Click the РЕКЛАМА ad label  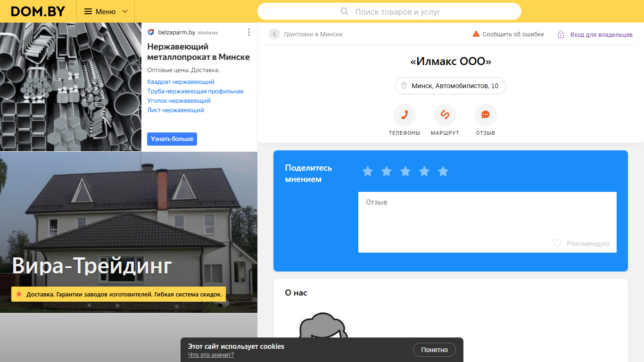[208, 33]
